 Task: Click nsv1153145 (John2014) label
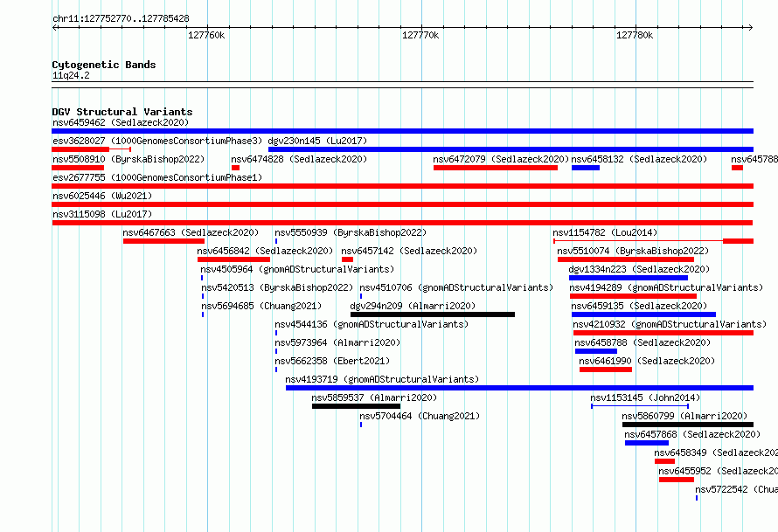click(x=645, y=397)
